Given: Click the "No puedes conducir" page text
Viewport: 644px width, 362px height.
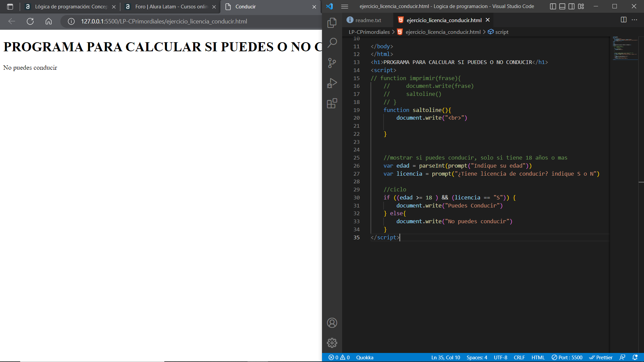Looking at the screenshot, I should pos(30,68).
